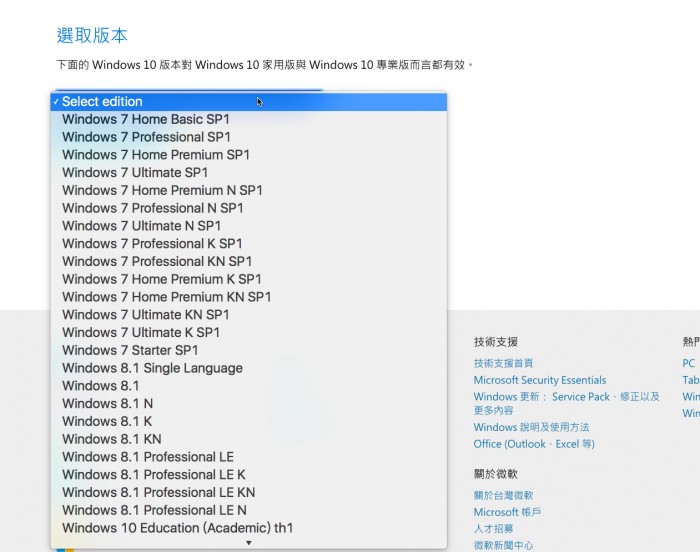Choose Windows 8.1 Professional LE
Viewport: 700px width, 552px height.
[x=249, y=457]
